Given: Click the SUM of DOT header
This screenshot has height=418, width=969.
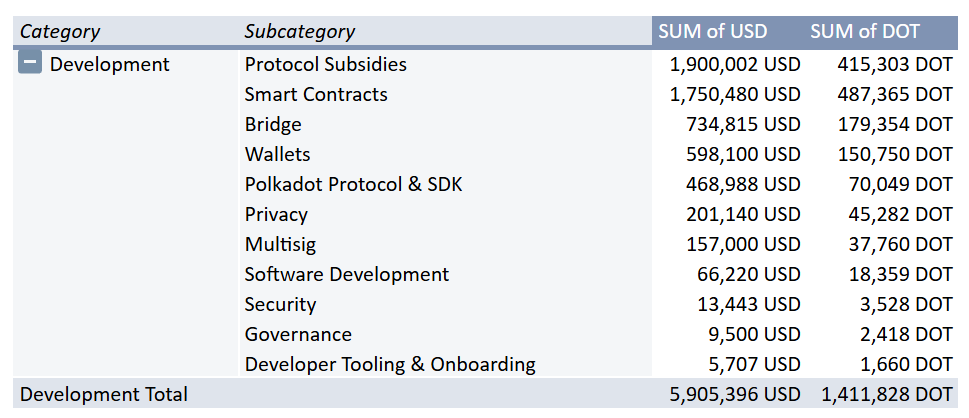Looking at the screenshot, I should point(864,31).
